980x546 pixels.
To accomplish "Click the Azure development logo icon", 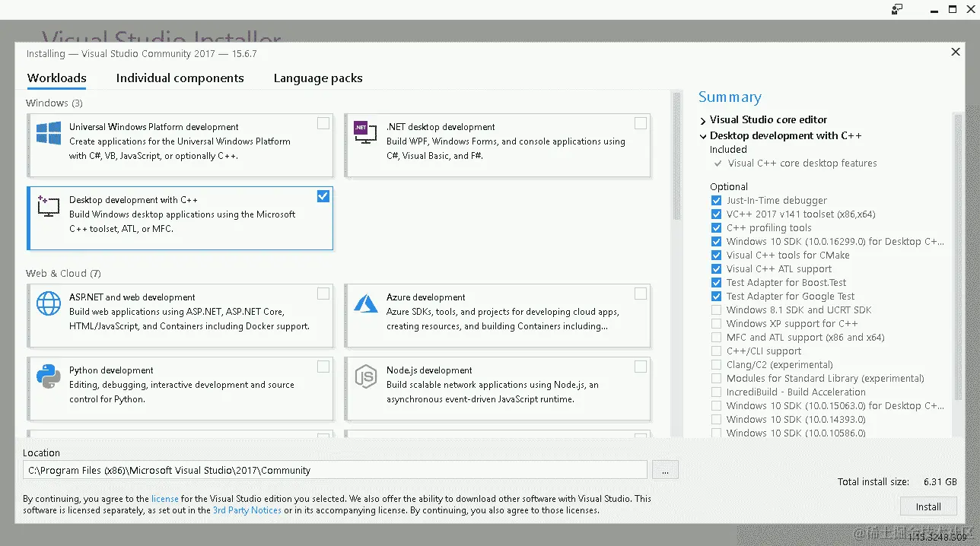I will pyautogui.click(x=366, y=303).
